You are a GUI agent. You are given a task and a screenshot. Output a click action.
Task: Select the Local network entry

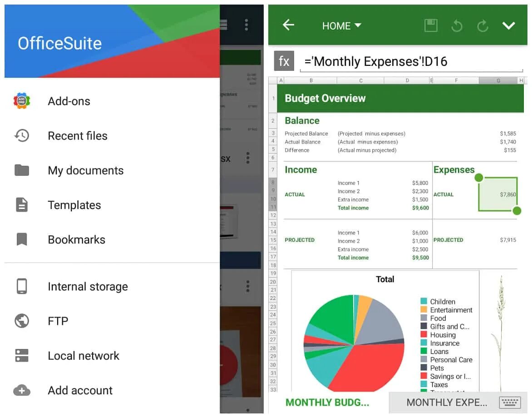pyautogui.click(x=112, y=355)
